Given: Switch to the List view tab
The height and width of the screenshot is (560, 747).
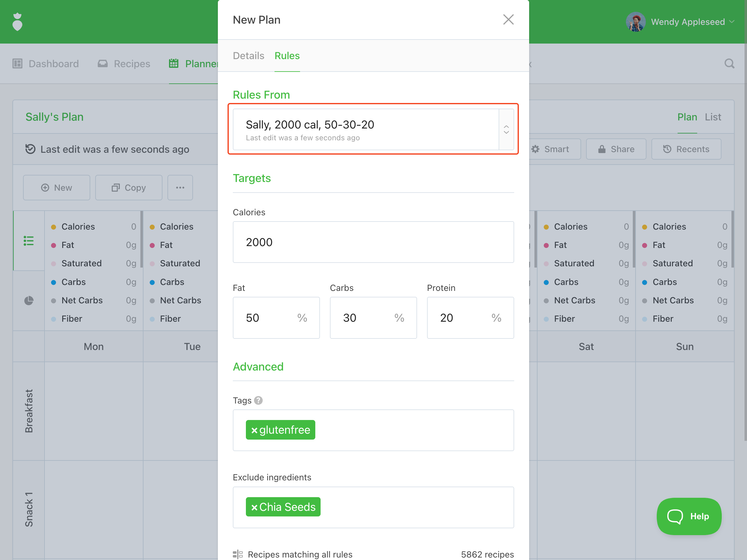Looking at the screenshot, I should [x=712, y=117].
